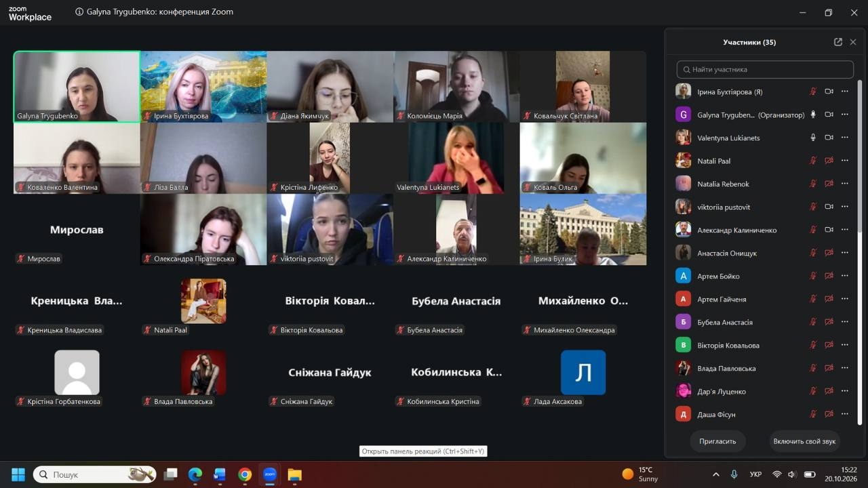Click camera-off icon for Даша Фісун

point(829,414)
